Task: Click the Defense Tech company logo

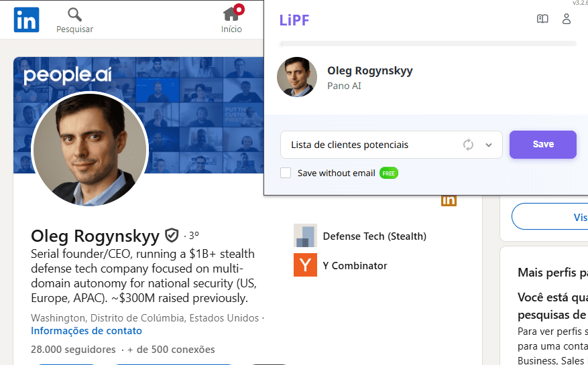Action: point(305,236)
